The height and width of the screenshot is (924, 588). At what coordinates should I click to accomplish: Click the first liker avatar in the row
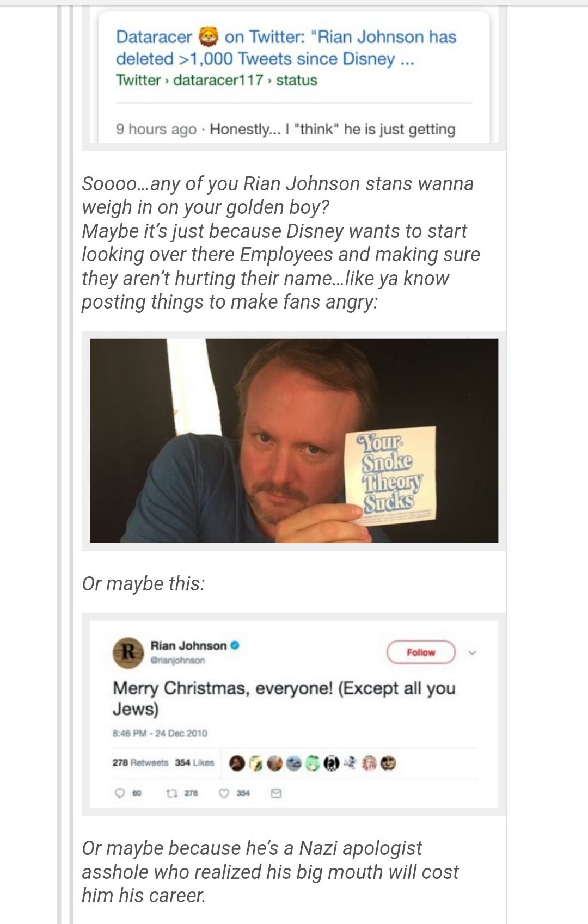[x=237, y=763]
